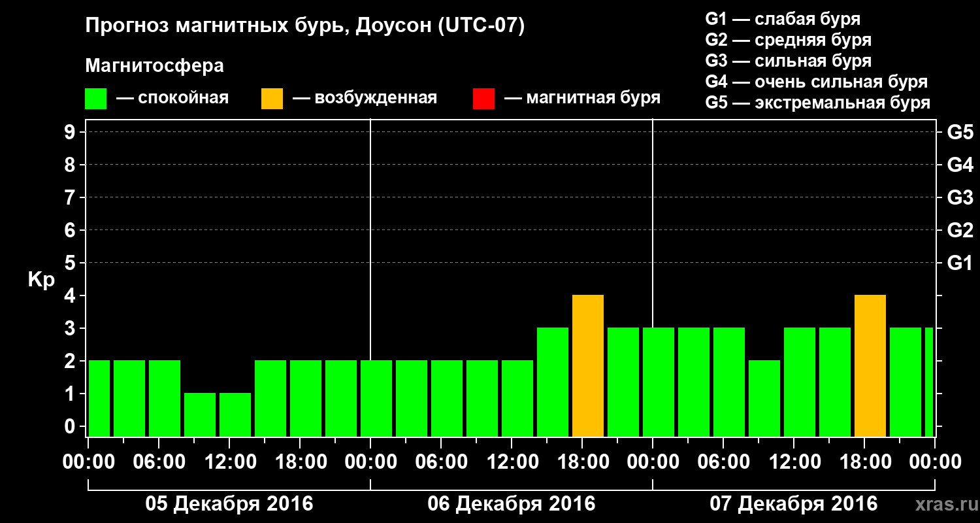Click the 'G4 — очень сильная буря' legend line

point(817,82)
